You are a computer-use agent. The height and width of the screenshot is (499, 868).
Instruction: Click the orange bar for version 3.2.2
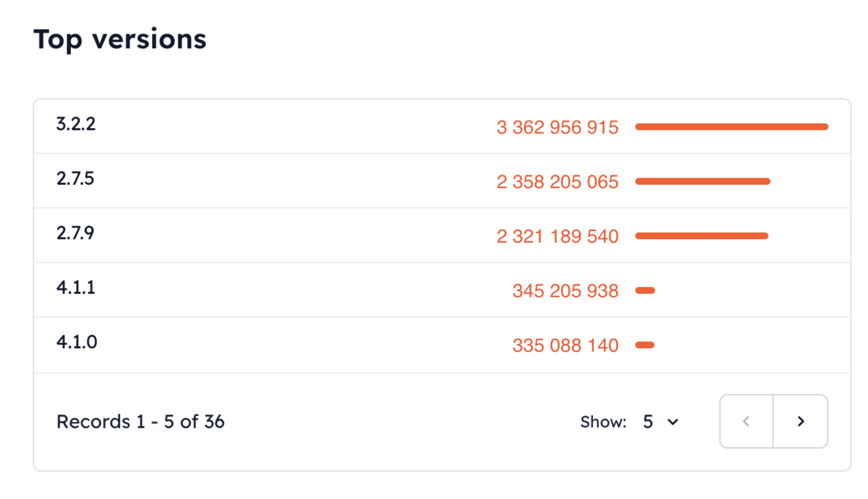[731, 127]
